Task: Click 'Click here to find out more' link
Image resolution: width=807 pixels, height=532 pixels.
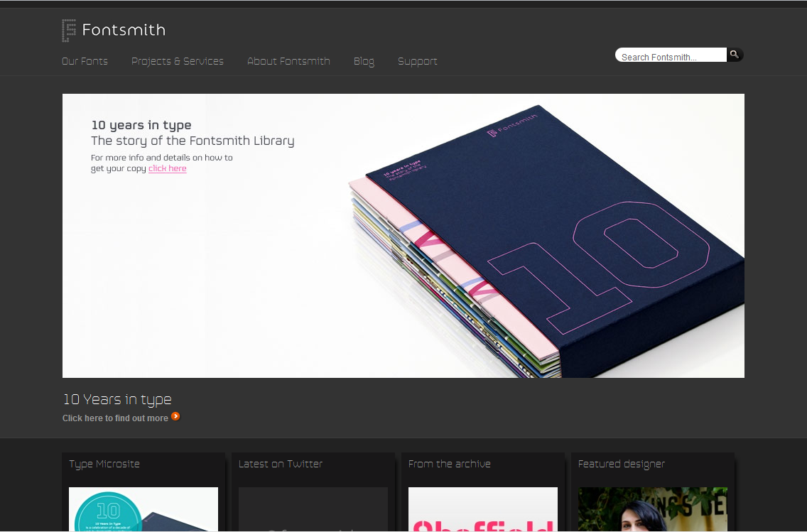Action: (115, 418)
